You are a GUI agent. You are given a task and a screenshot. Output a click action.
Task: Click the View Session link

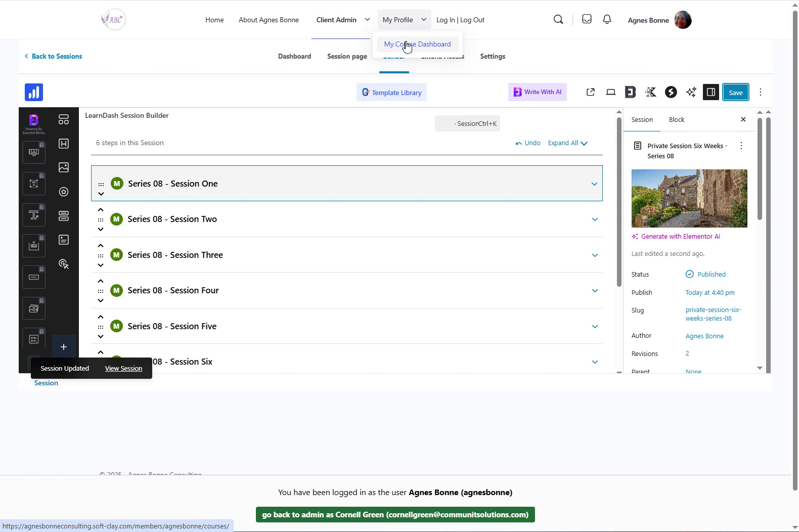(123, 369)
